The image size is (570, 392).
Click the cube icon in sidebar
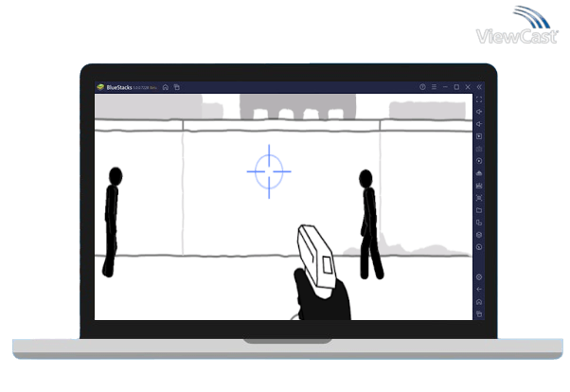[479, 235]
